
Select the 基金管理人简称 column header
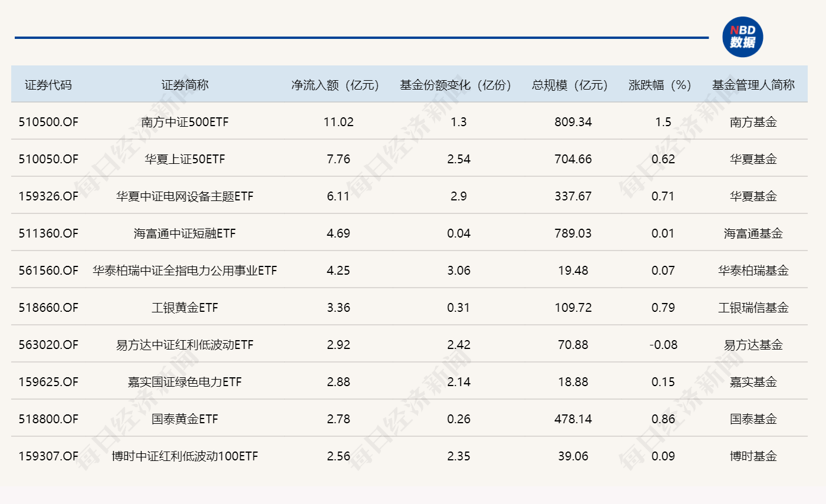click(753, 85)
